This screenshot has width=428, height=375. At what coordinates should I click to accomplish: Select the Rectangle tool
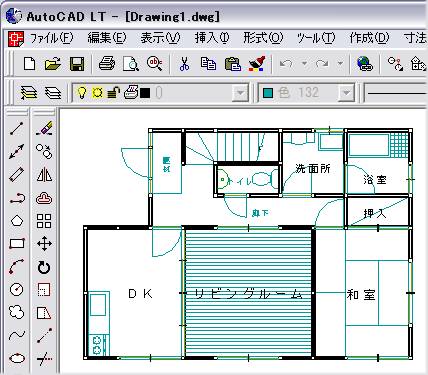tap(17, 244)
